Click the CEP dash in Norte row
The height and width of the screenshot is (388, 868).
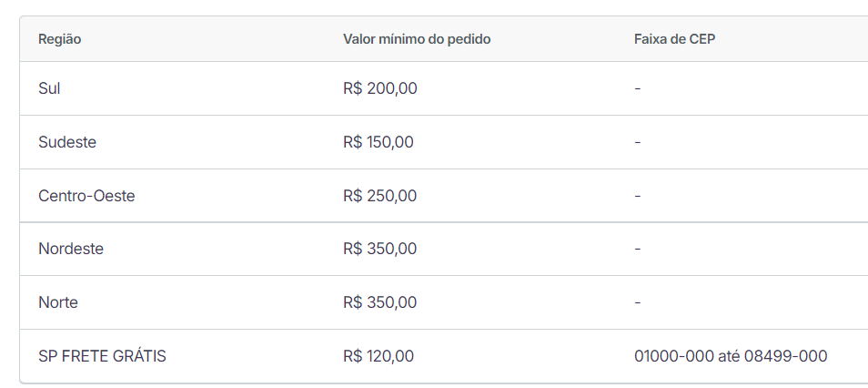click(x=638, y=302)
